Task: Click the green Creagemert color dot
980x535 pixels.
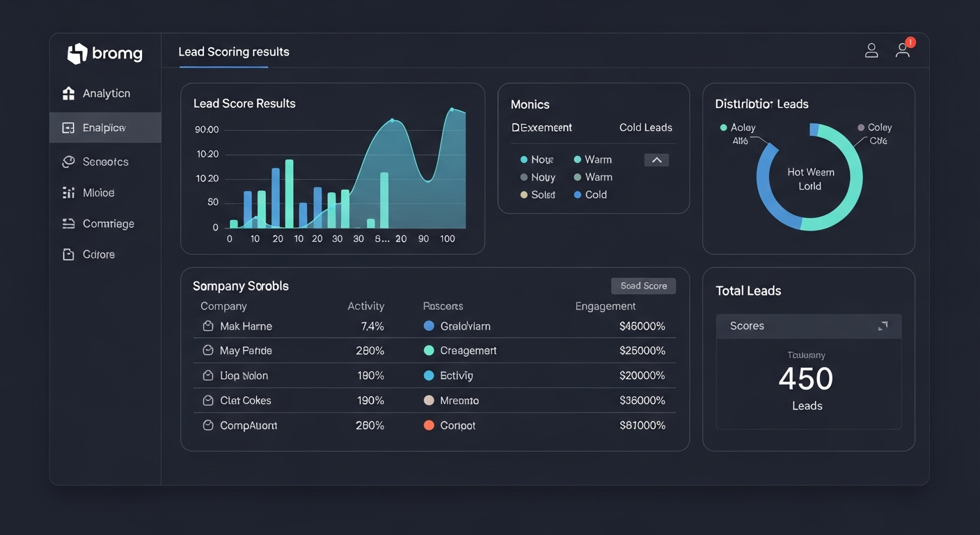Action: (429, 350)
